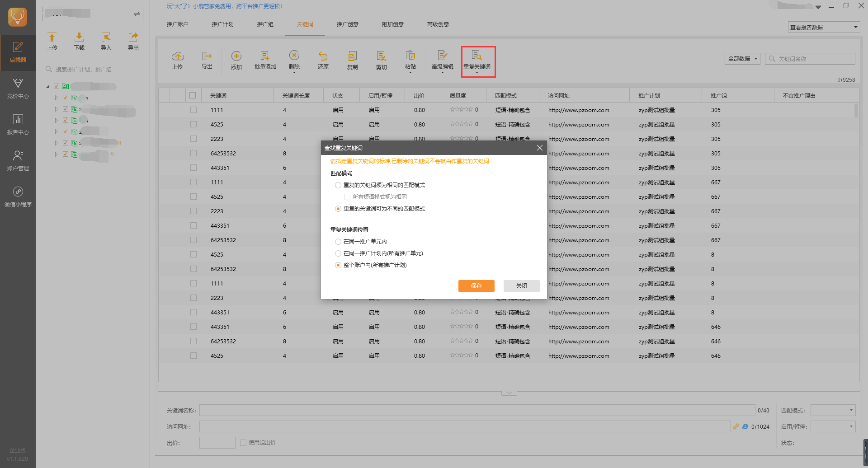868x468 pixels.
Task: Expand the last campaign tree node
Action: 56,154
